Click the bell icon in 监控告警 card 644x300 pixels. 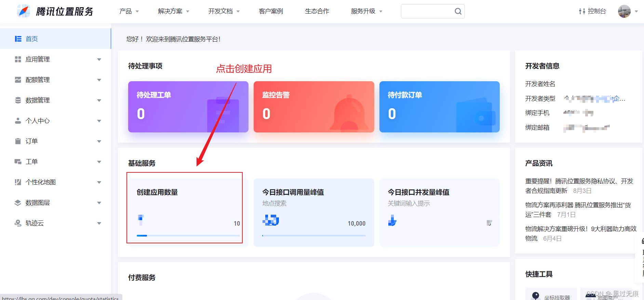pyautogui.click(x=349, y=113)
